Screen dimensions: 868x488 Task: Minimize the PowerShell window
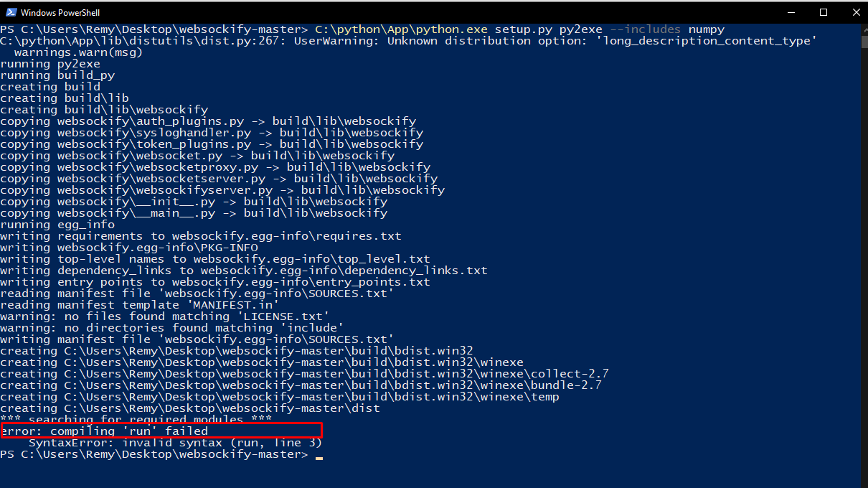[791, 12]
